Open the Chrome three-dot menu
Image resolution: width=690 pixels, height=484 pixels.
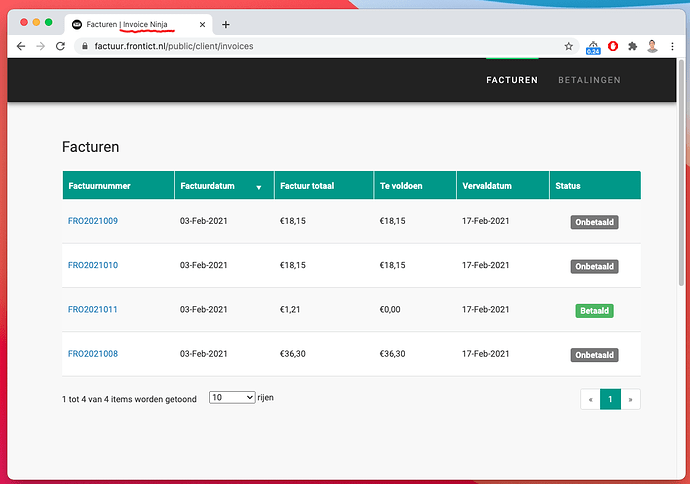(x=672, y=46)
